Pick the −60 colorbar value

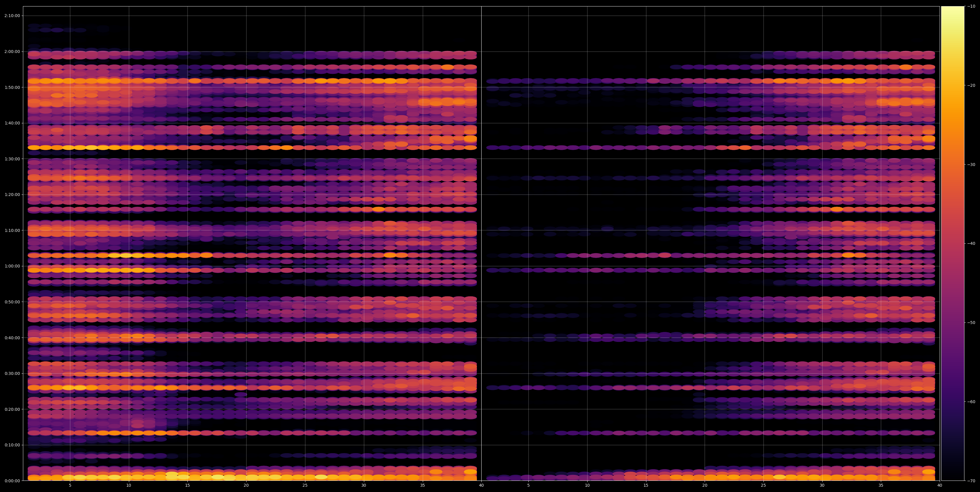[971, 401]
